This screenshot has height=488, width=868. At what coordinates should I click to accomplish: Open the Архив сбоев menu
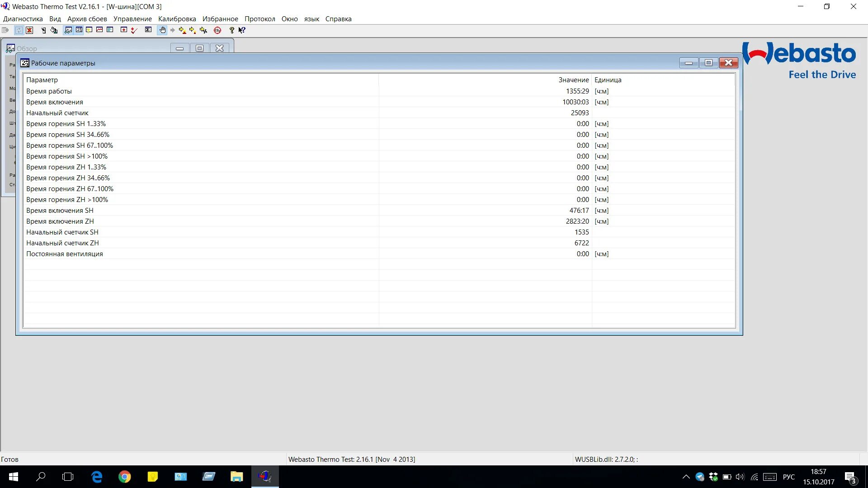(x=87, y=19)
